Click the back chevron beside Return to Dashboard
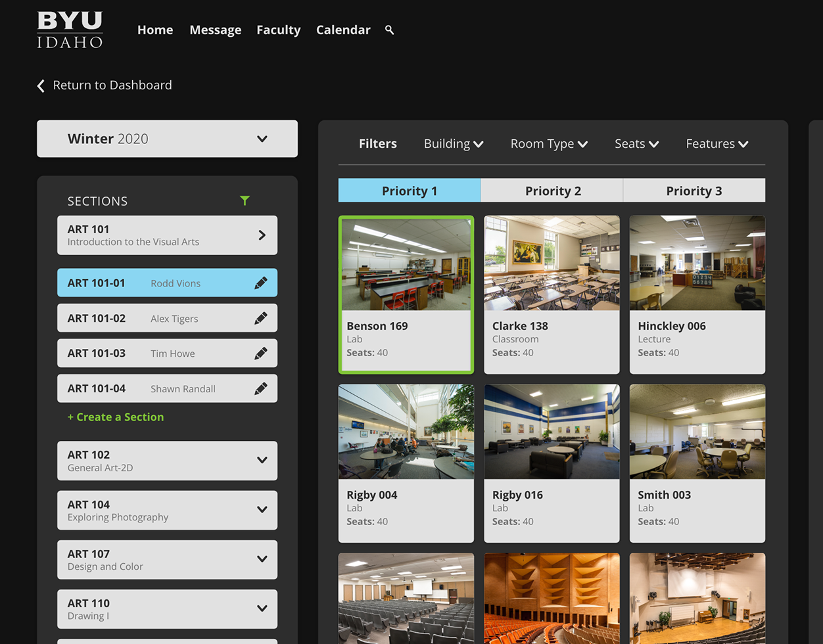The height and width of the screenshot is (644, 823). 41,85
